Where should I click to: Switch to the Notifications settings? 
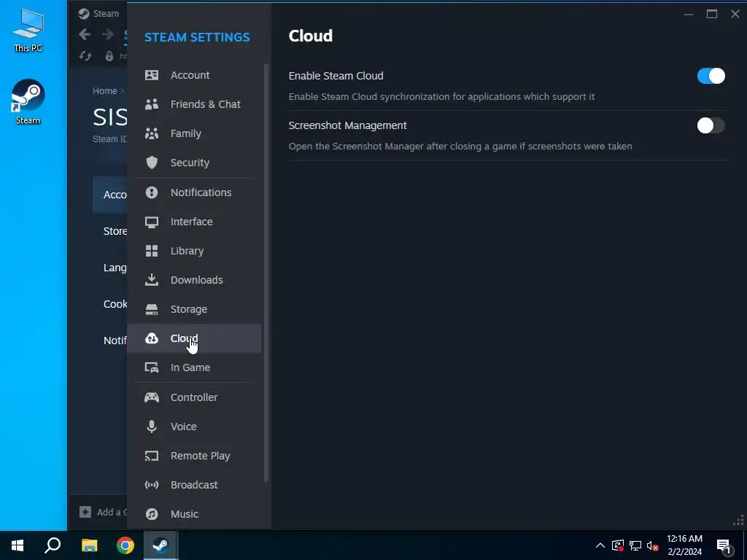tap(194, 192)
